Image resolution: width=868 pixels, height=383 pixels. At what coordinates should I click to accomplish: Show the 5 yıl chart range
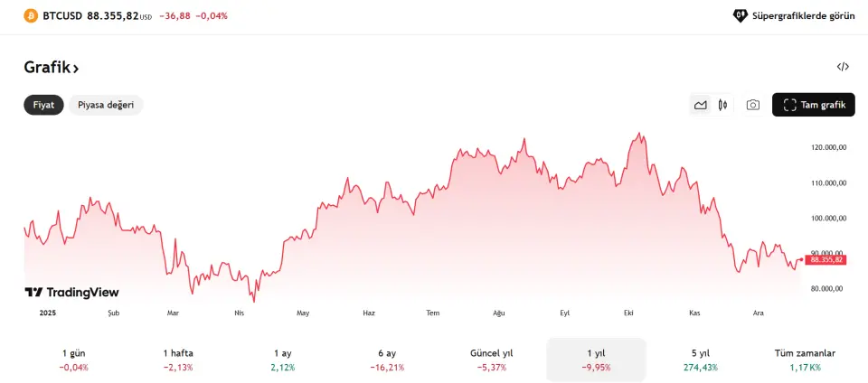click(x=701, y=360)
